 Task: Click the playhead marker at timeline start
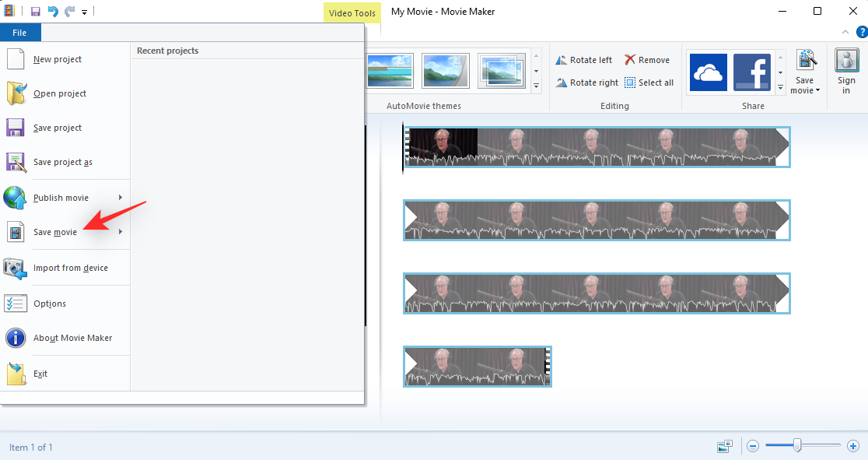point(403,147)
